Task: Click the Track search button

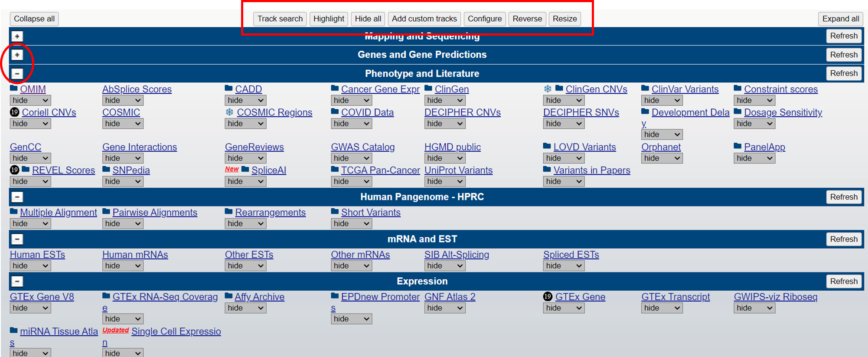Action: click(280, 19)
